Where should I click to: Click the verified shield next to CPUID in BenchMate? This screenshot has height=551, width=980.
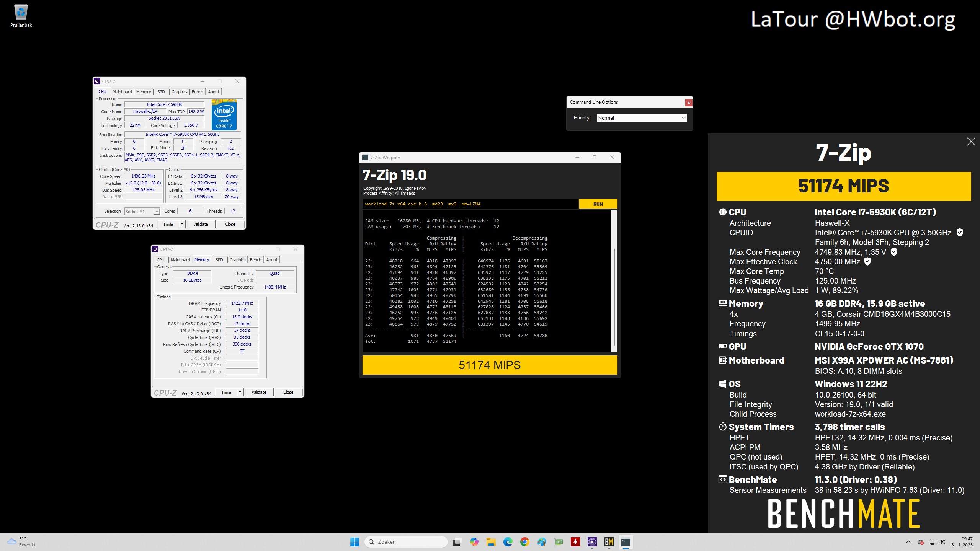[x=960, y=232]
